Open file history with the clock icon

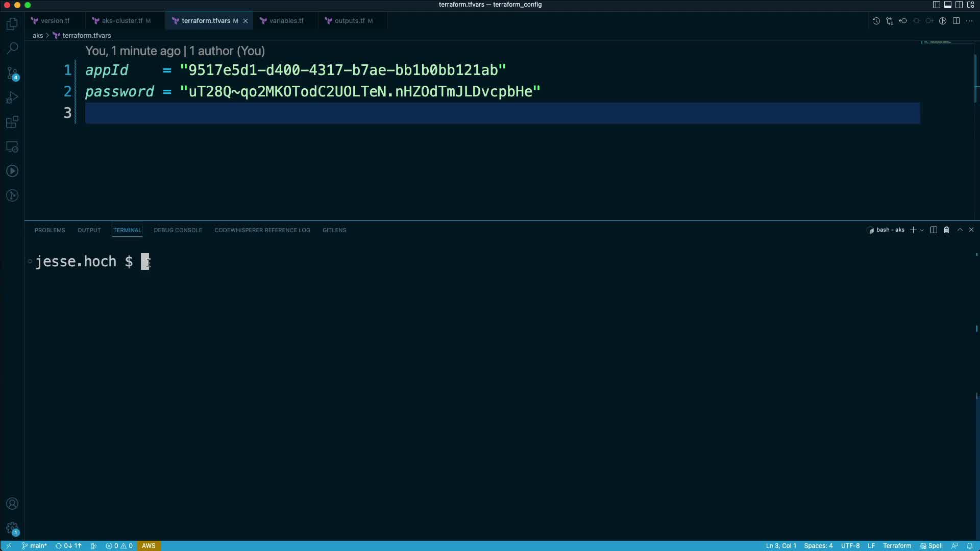876,21
